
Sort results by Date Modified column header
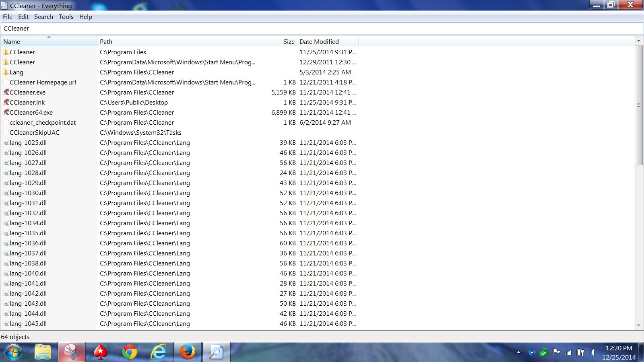click(328, 41)
